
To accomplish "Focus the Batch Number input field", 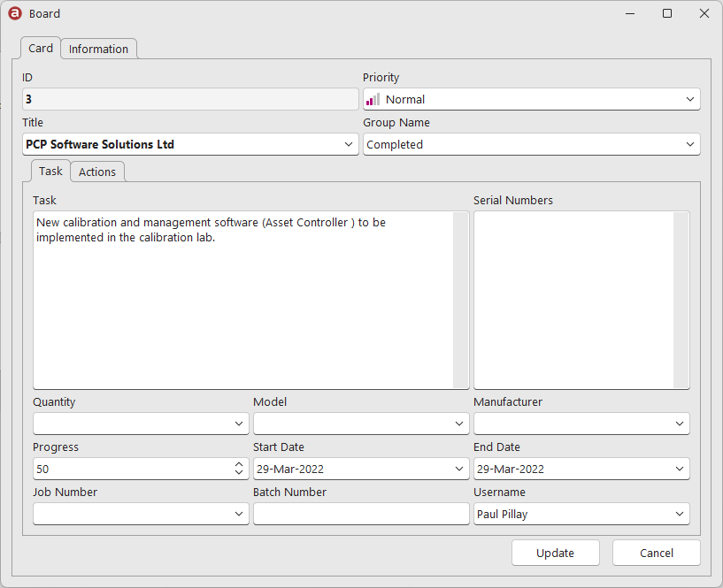I will click(361, 514).
